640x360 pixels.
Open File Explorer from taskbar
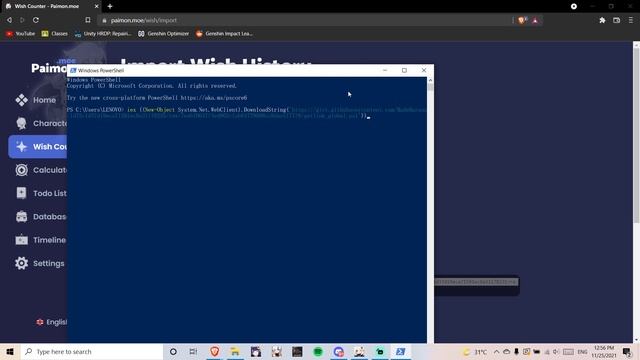click(x=235, y=351)
